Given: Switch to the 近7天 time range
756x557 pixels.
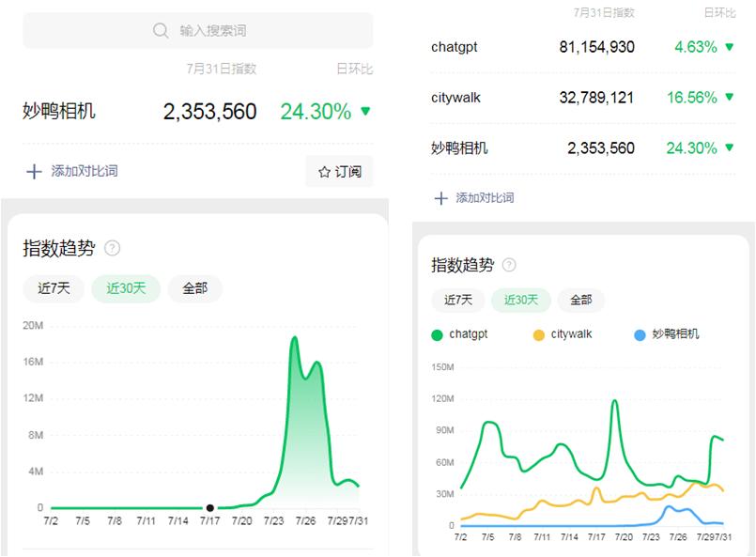Looking at the screenshot, I should [52, 288].
